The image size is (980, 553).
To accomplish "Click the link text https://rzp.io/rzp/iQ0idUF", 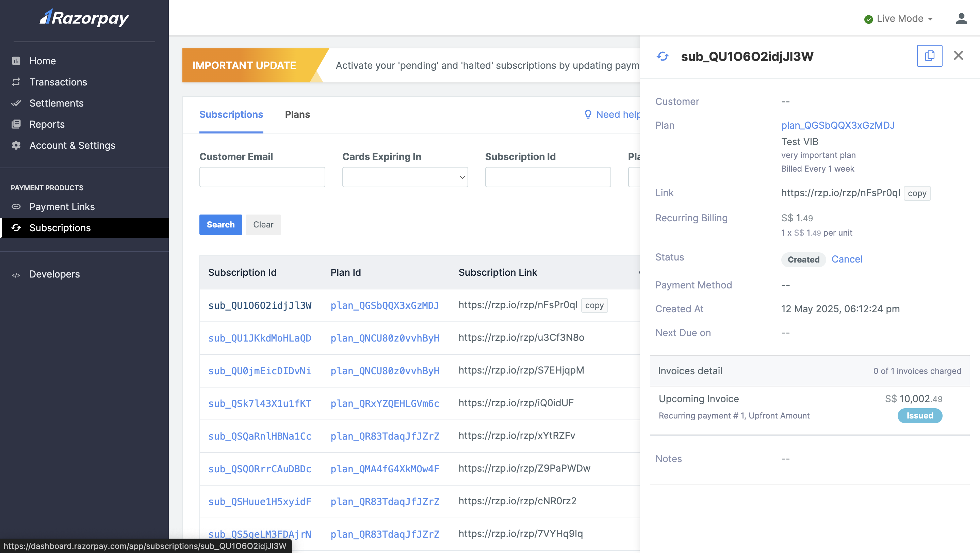I will pyautogui.click(x=516, y=403).
